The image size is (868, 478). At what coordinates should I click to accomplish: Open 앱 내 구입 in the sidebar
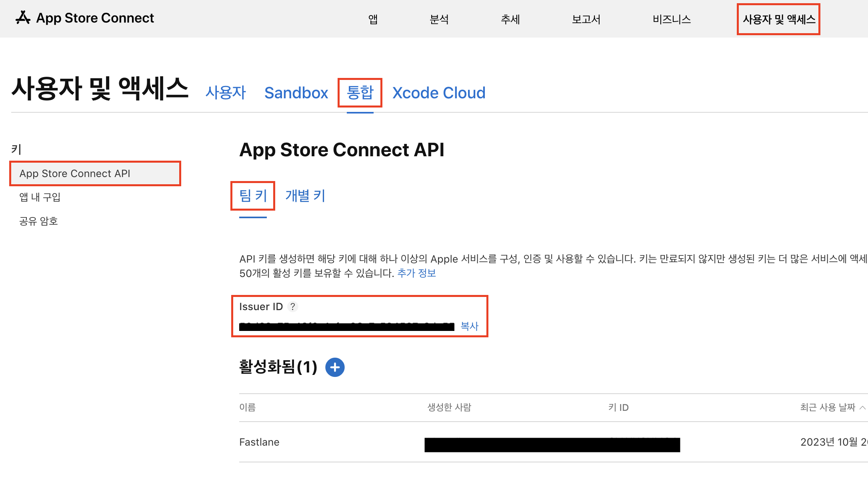[40, 197]
